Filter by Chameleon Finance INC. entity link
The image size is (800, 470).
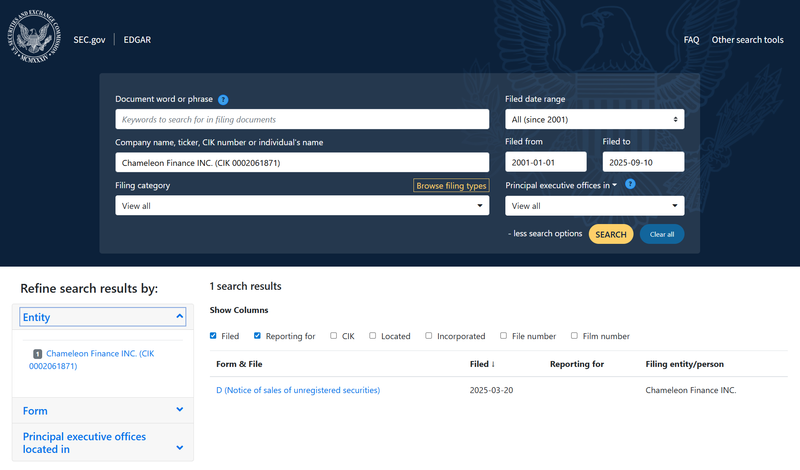point(91,360)
